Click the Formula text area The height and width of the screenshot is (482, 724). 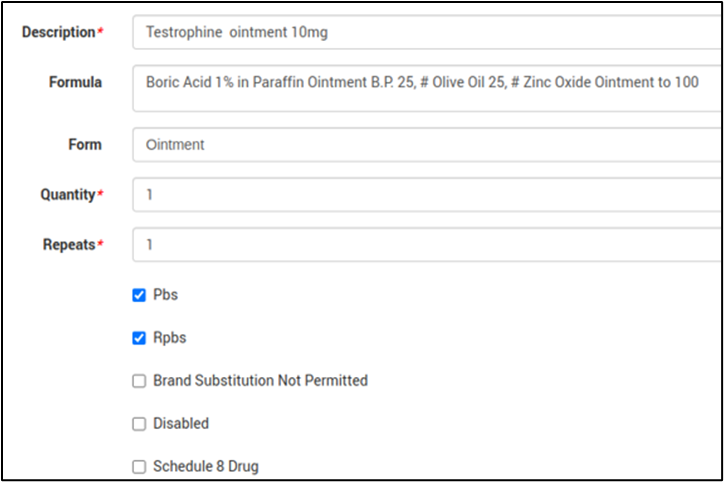[425, 88]
